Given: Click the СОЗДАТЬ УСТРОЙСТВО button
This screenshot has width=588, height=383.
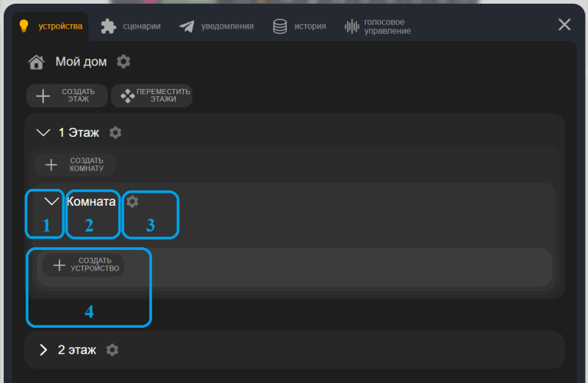Looking at the screenshot, I should [x=84, y=265].
